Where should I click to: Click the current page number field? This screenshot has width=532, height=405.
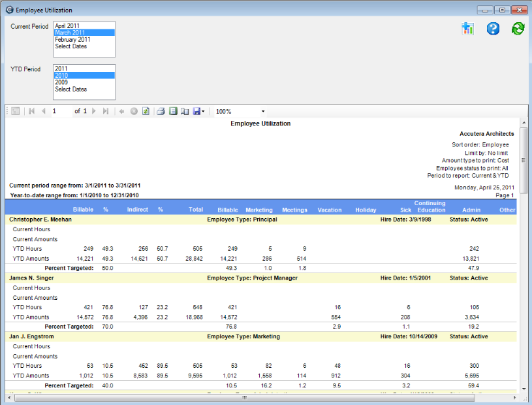pyautogui.click(x=61, y=112)
